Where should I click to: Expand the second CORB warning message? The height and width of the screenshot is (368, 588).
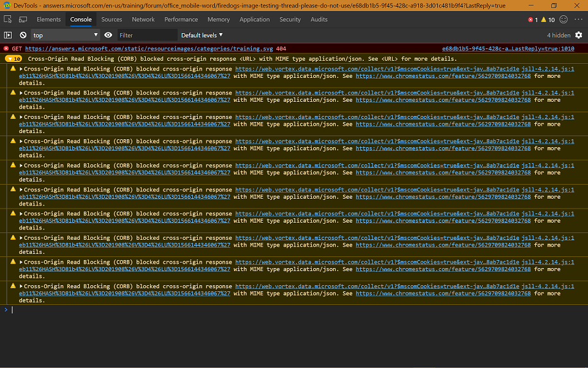point(21,93)
